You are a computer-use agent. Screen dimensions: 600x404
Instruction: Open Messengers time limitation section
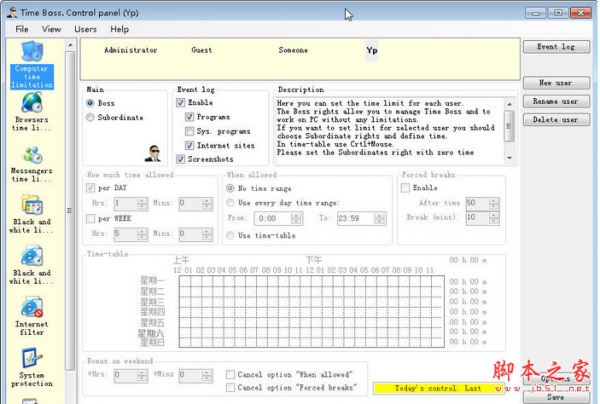tap(32, 164)
